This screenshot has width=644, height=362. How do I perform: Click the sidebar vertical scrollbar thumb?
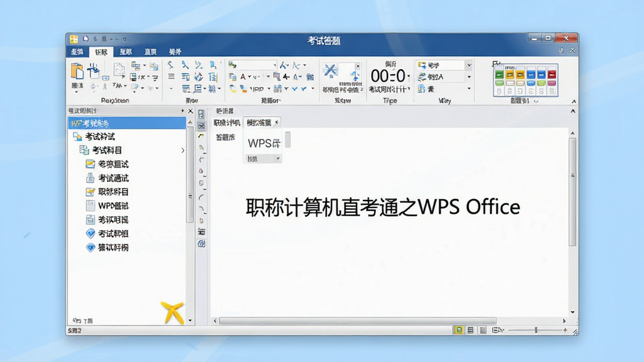click(x=190, y=175)
